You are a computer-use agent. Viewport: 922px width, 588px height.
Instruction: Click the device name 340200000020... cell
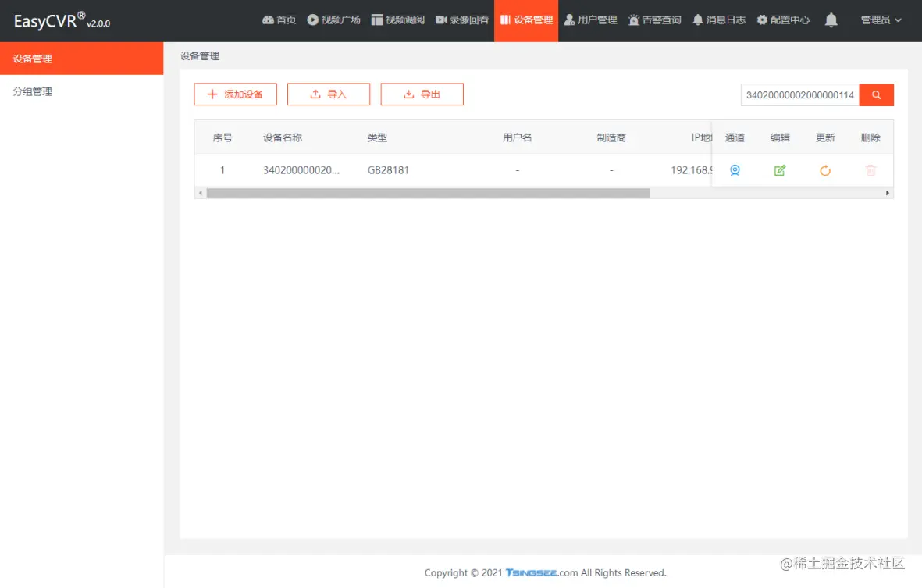[301, 170]
